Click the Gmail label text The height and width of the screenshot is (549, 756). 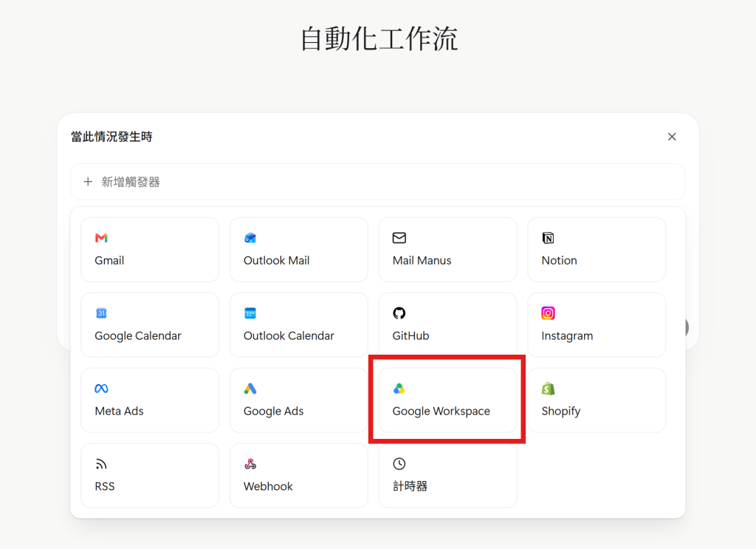[109, 261]
